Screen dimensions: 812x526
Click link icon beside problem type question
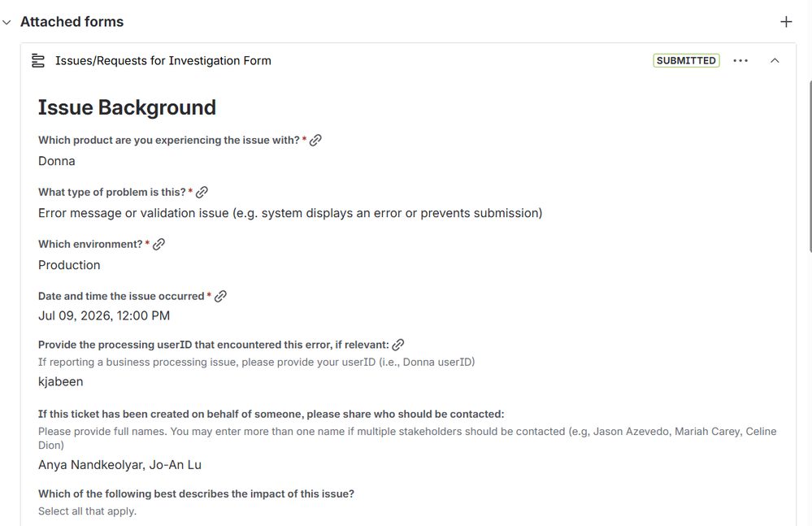[202, 192]
